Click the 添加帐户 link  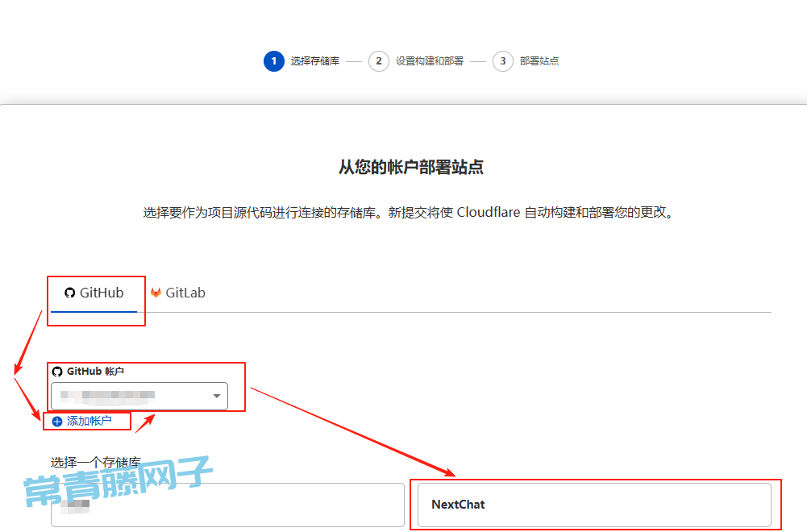click(x=89, y=421)
